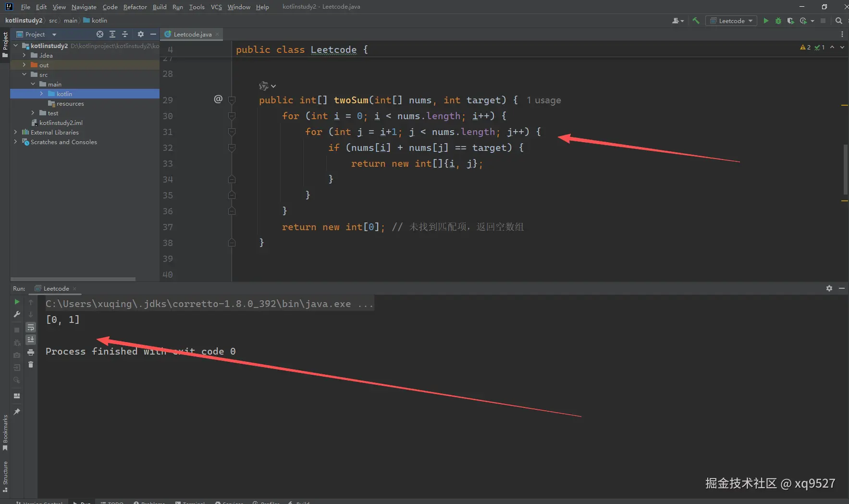This screenshot has width=849, height=504.
Task: Run Leetcode with the top toolbar play button
Action: pyautogui.click(x=766, y=21)
